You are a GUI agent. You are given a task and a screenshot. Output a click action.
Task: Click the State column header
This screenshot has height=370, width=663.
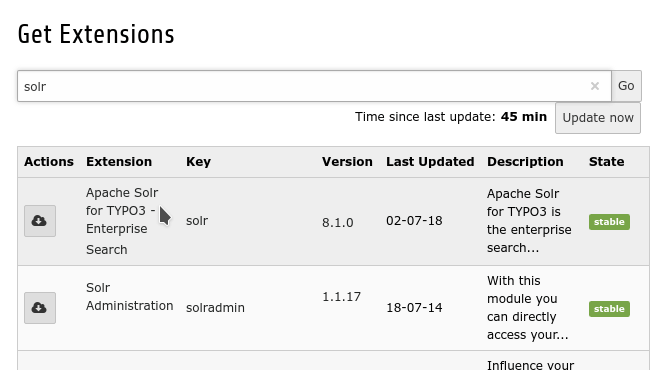click(606, 162)
